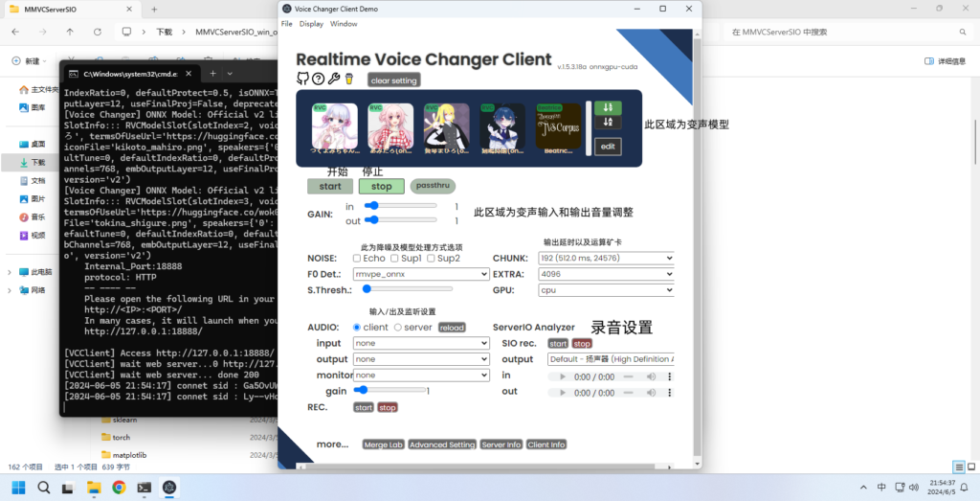Enable the Sup2 noise suppression checkbox

431,259
